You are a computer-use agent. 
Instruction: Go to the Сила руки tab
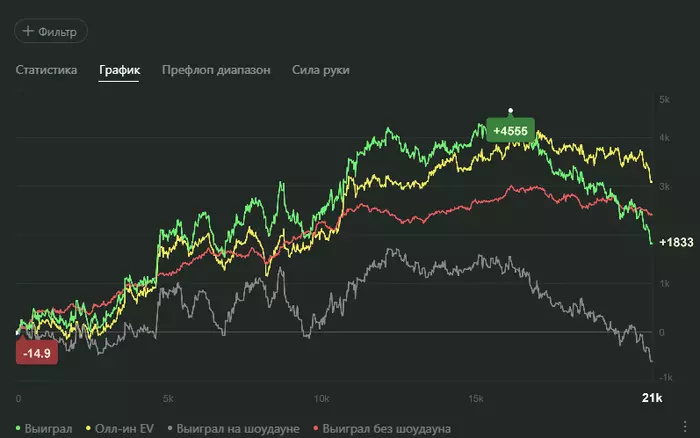point(321,70)
